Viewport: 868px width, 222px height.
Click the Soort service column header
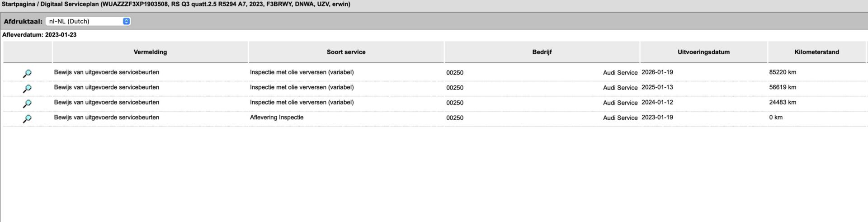click(x=346, y=52)
